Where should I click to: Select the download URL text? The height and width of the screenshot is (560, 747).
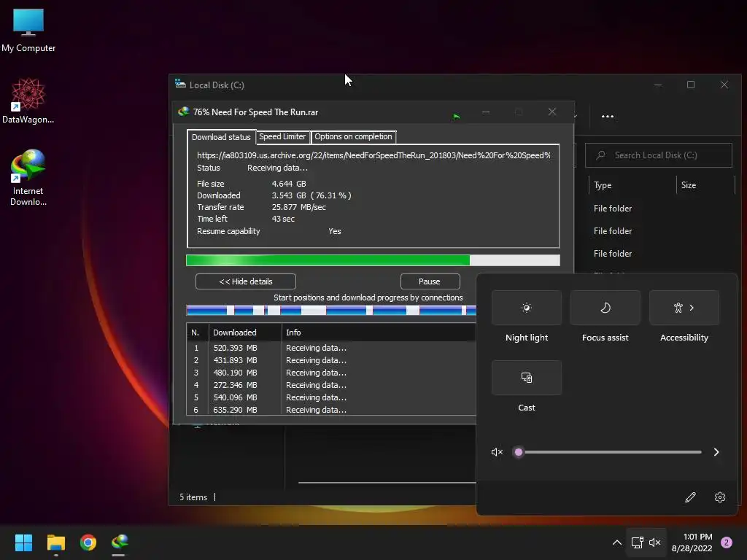coord(373,155)
